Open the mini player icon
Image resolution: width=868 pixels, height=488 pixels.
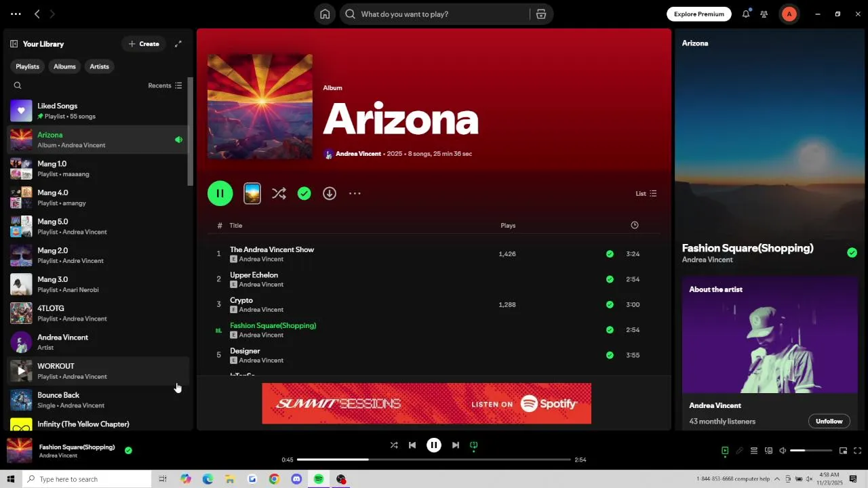pos(843,451)
